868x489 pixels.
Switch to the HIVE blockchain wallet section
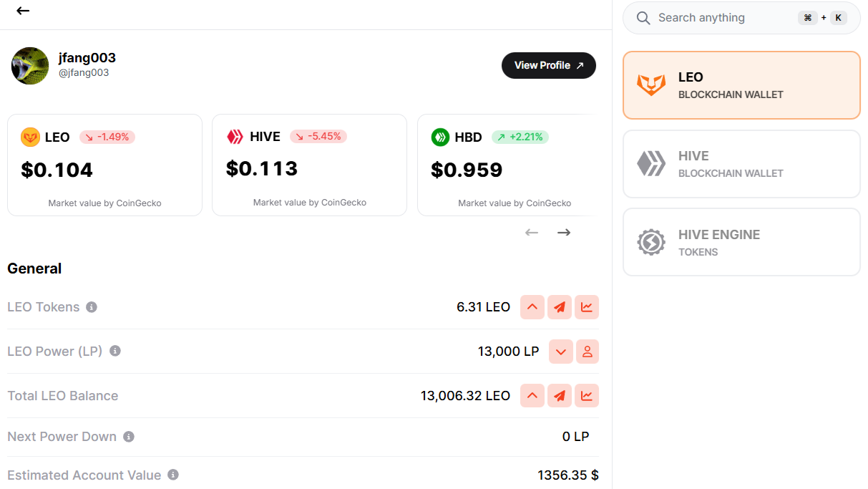(741, 163)
